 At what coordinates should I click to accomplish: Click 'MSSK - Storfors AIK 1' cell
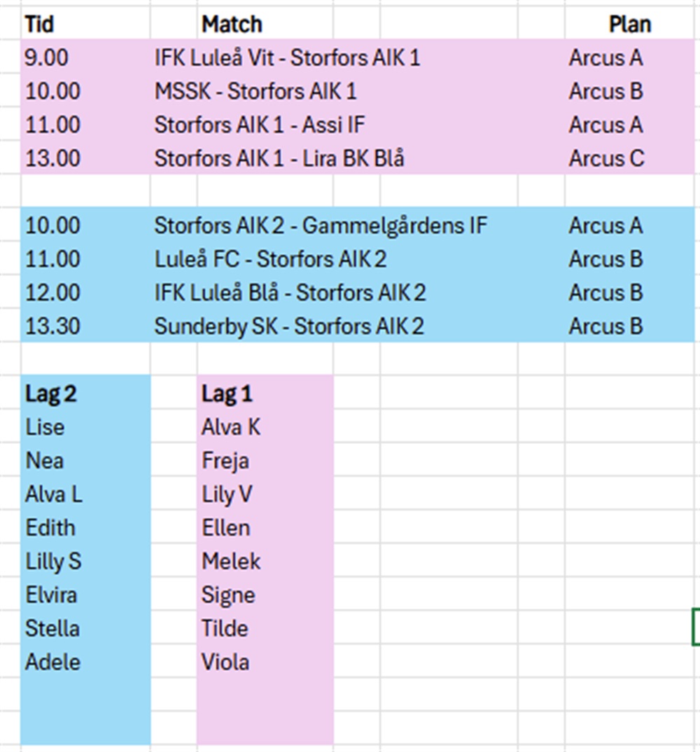click(255, 91)
